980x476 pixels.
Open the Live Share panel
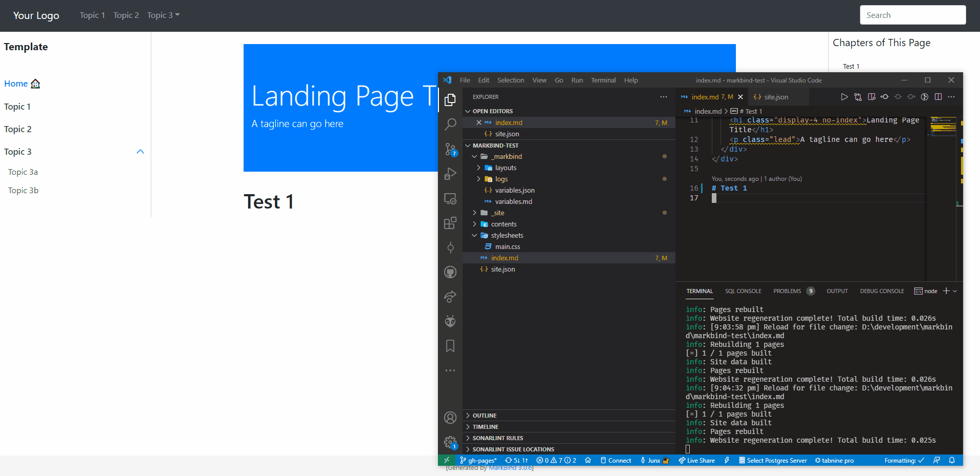tap(696, 460)
